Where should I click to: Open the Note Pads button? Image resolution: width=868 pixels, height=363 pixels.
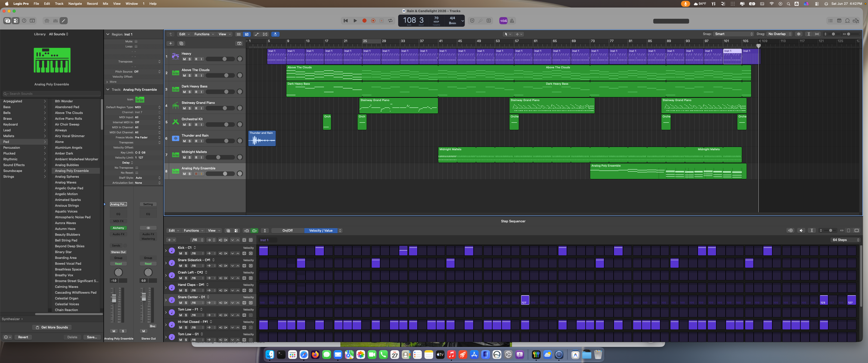click(x=839, y=20)
